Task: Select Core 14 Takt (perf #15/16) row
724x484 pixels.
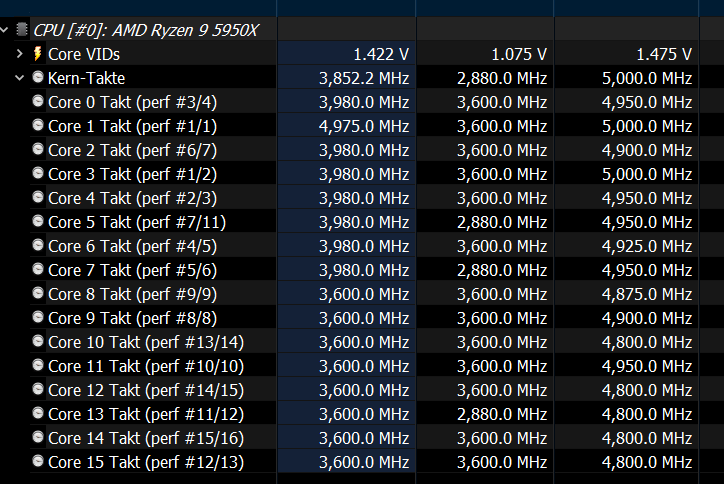Action: coord(362,438)
